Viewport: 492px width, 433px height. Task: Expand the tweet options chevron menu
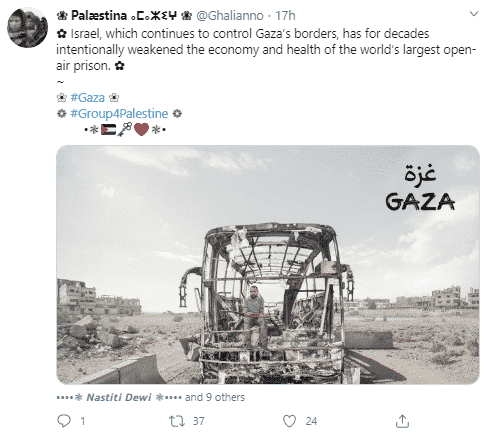[x=474, y=14]
